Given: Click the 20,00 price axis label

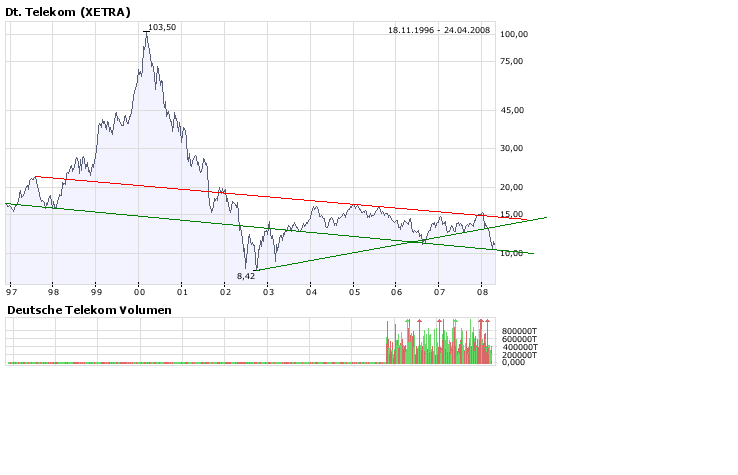Looking at the screenshot, I should pyautogui.click(x=512, y=187).
